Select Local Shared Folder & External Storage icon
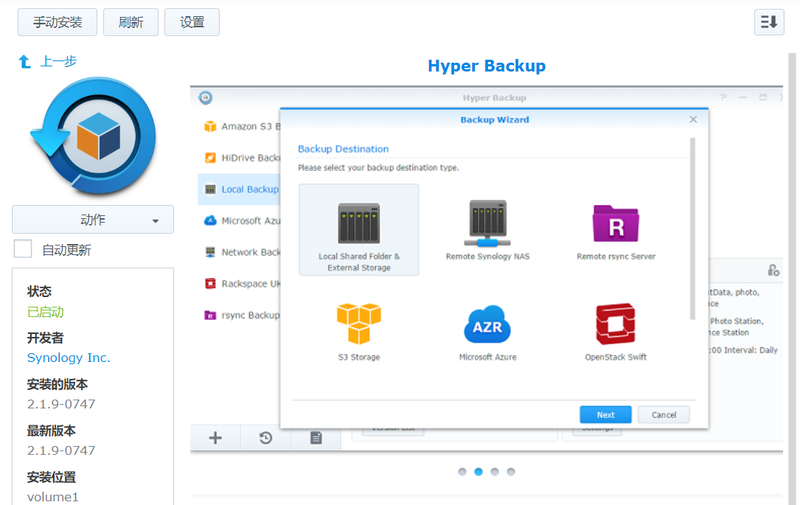Screen dimensions: 800x505 [358, 223]
